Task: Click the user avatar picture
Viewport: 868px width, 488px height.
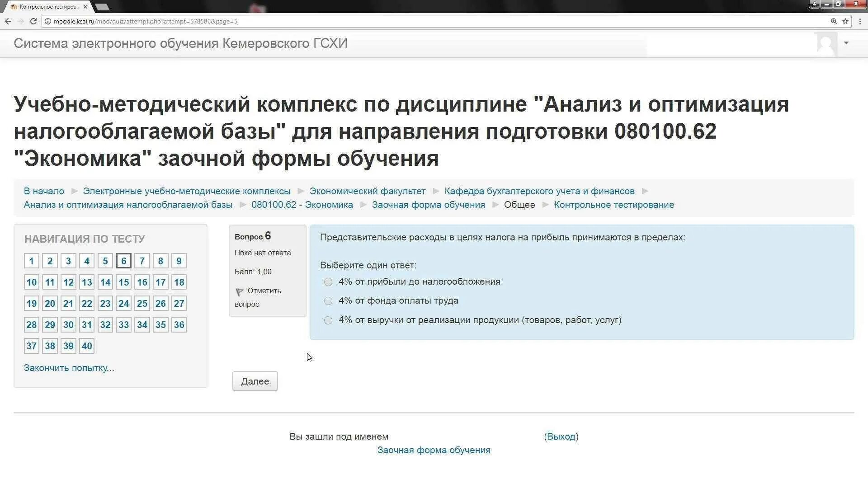Action: pyautogui.click(x=826, y=44)
